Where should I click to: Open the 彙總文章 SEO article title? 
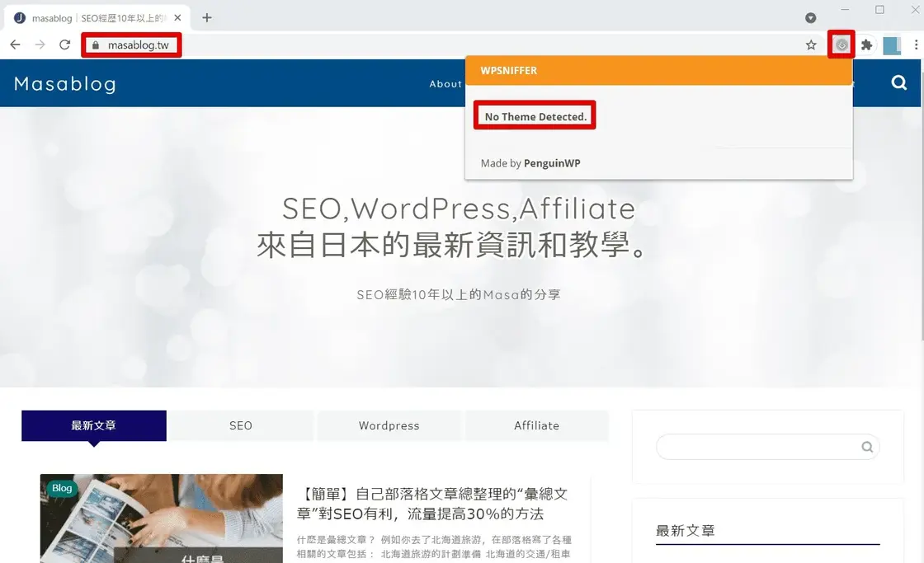(432, 504)
